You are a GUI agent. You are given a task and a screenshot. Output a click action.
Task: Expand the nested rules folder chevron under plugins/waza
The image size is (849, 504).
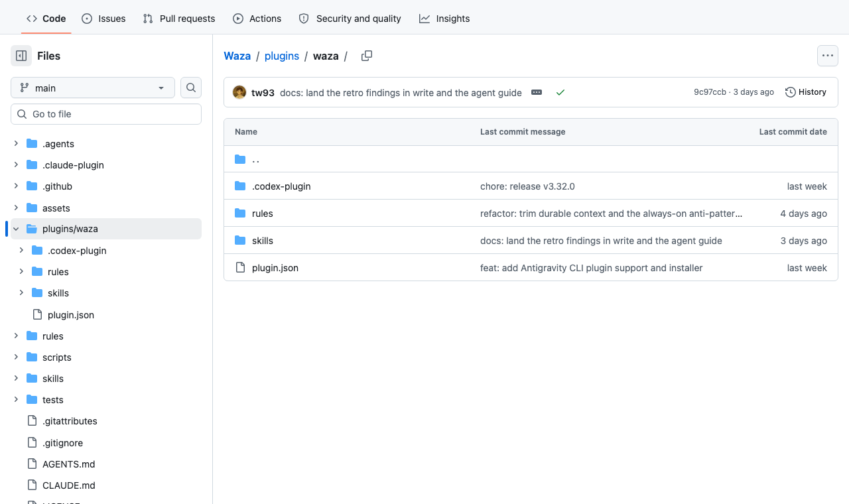coord(21,271)
